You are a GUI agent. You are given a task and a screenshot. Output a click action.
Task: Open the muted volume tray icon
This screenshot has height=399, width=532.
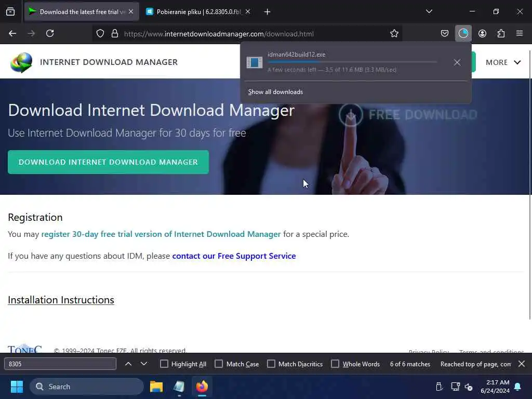(x=469, y=387)
